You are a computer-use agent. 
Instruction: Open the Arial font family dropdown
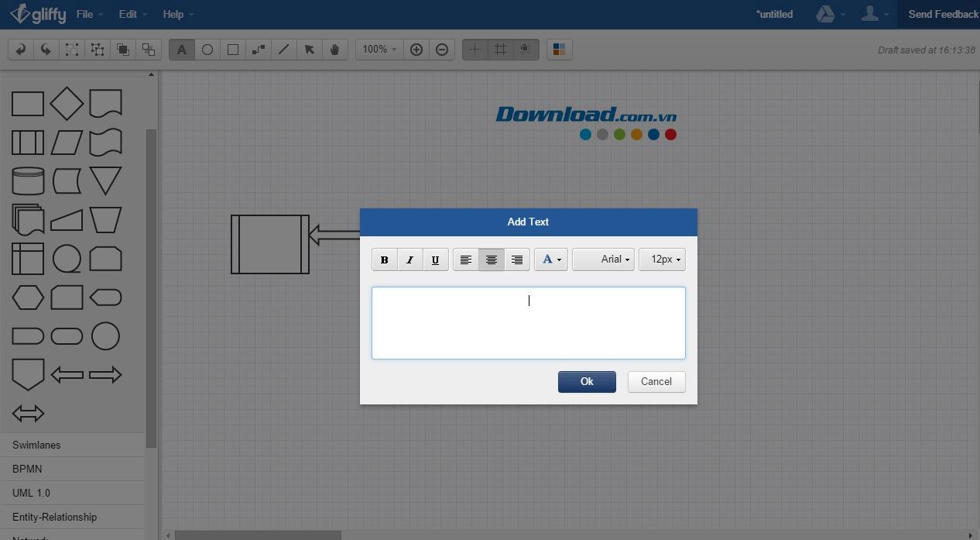603,260
